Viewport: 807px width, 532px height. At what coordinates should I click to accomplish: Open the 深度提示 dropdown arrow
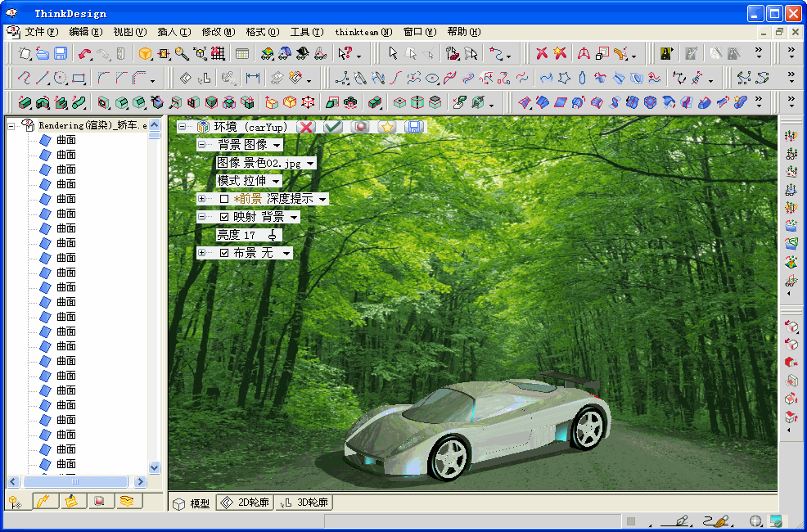(322, 200)
